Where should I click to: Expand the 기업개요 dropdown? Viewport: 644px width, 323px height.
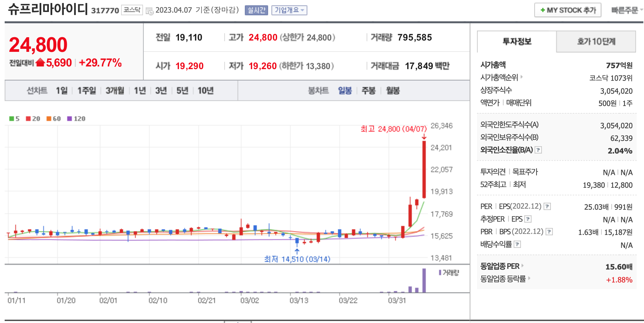coord(289,10)
